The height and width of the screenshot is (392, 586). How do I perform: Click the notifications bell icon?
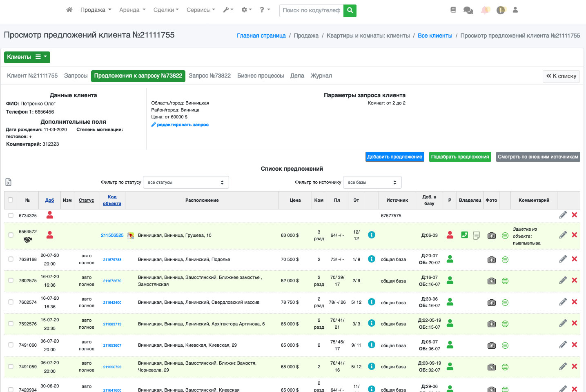tap(485, 10)
